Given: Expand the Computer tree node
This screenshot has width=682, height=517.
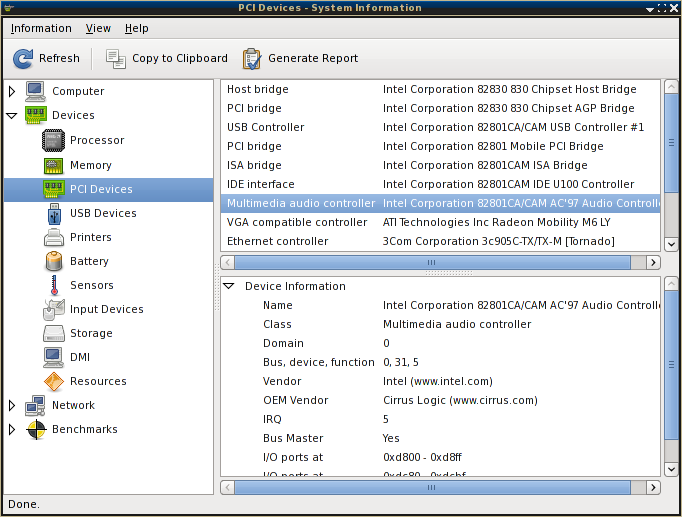Looking at the screenshot, I should [12, 91].
